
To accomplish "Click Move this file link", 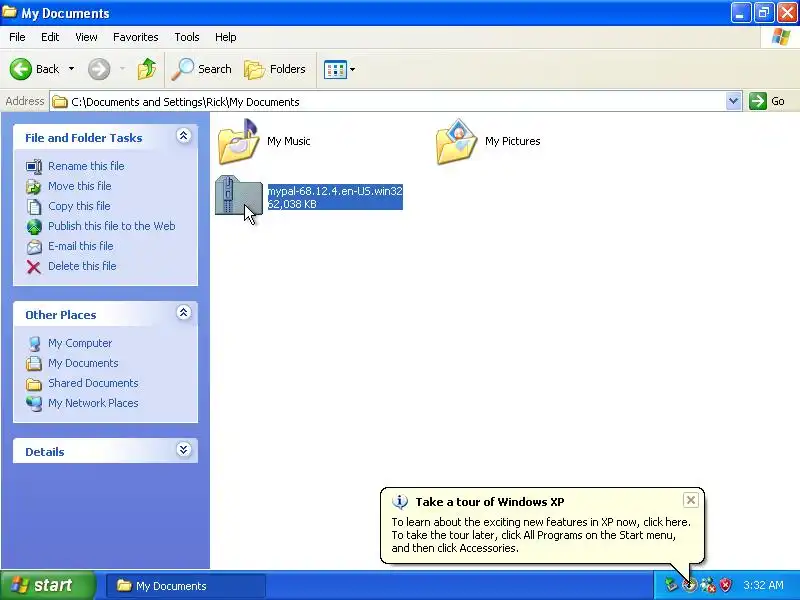I will point(80,186).
